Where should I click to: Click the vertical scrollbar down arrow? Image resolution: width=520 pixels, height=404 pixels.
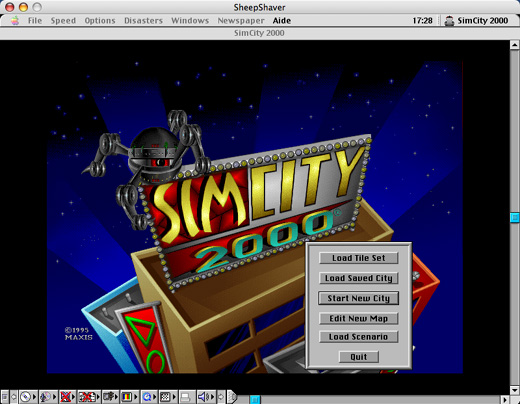[515, 390]
